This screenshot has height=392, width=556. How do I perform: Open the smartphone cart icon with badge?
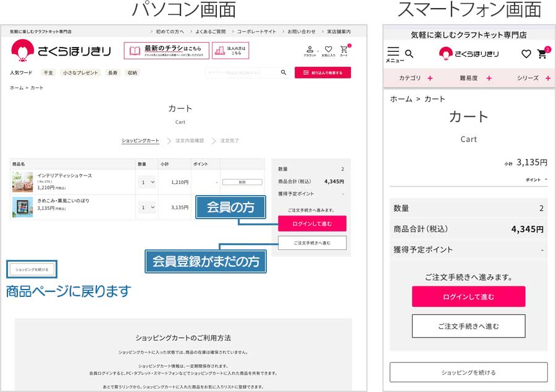(542, 54)
